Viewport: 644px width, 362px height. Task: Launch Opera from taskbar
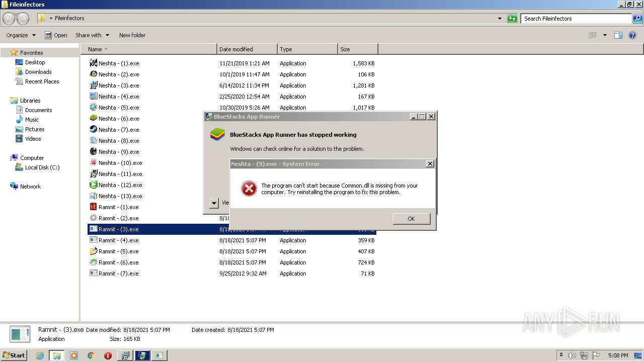coord(108,355)
